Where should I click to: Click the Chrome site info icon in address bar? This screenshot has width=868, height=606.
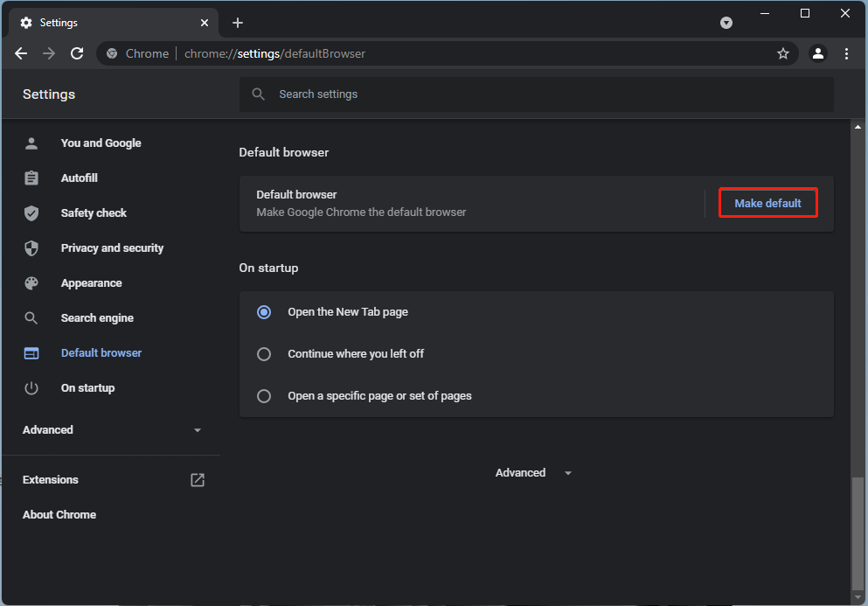point(112,53)
